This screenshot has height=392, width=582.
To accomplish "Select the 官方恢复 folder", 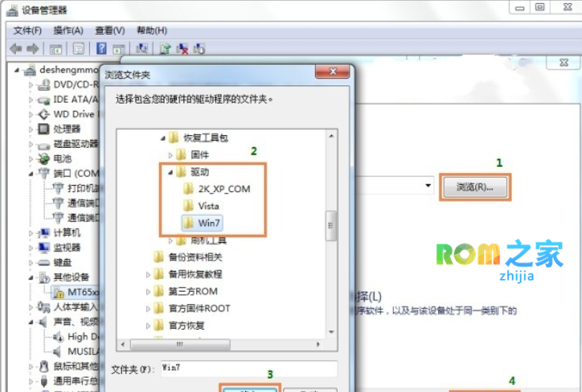I will (x=180, y=326).
